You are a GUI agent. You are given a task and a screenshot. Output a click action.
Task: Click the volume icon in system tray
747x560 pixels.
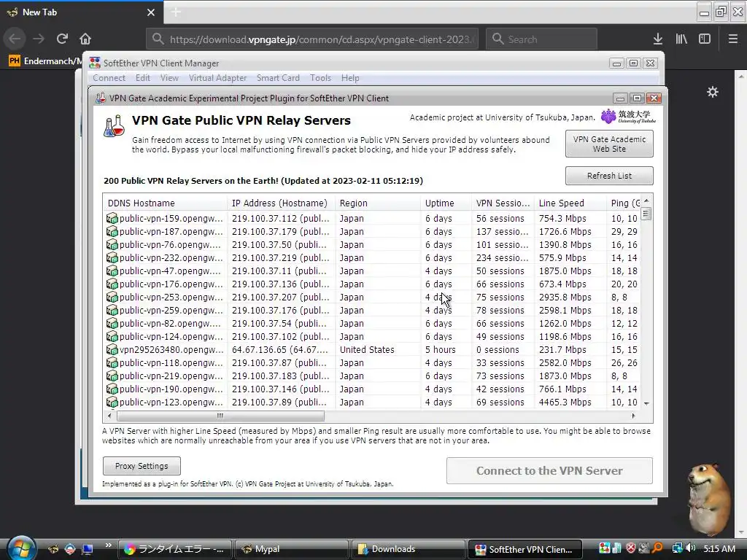coord(690,548)
